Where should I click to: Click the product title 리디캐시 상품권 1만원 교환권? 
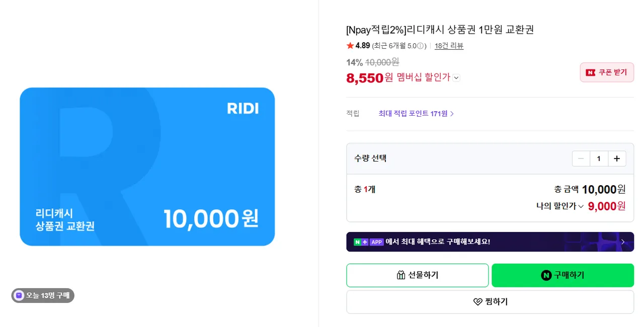coord(440,30)
